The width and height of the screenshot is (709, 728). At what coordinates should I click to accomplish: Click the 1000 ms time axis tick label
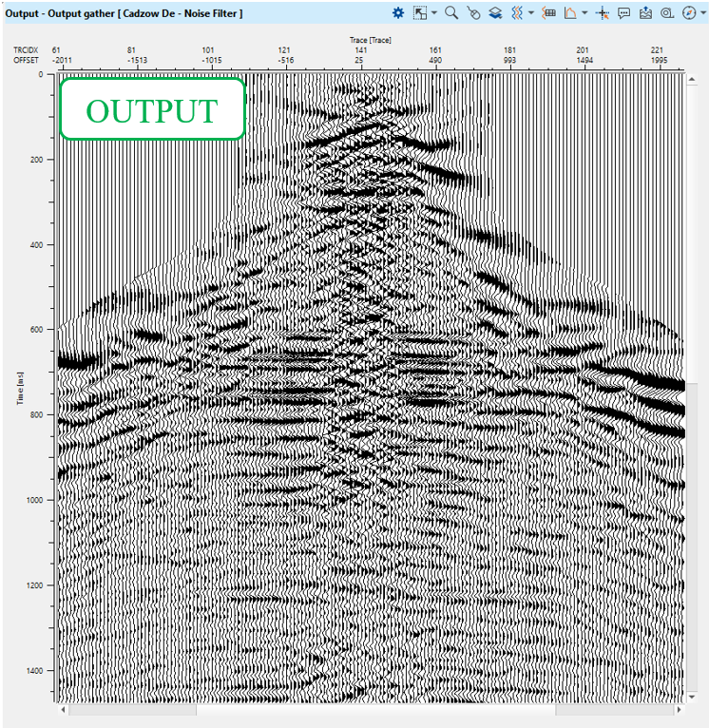coord(35,500)
